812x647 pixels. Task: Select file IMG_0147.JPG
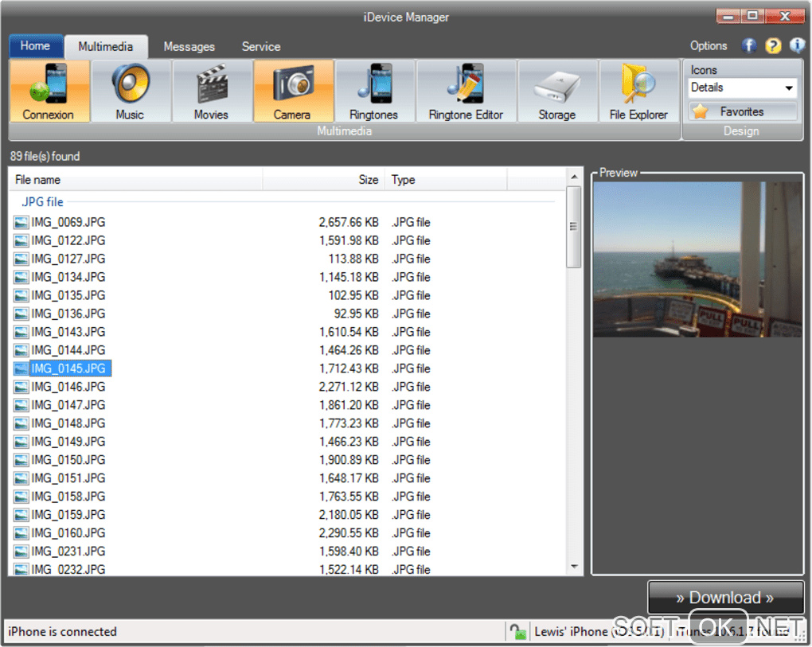[x=68, y=405]
